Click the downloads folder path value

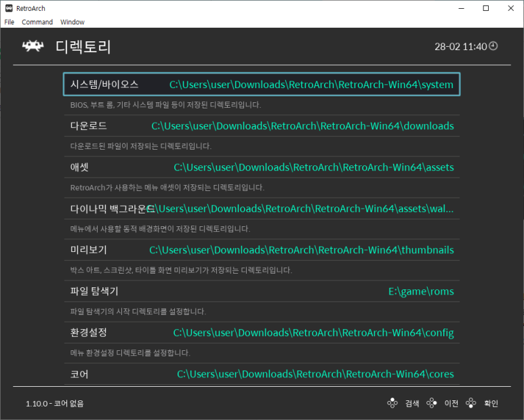(x=302, y=126)
